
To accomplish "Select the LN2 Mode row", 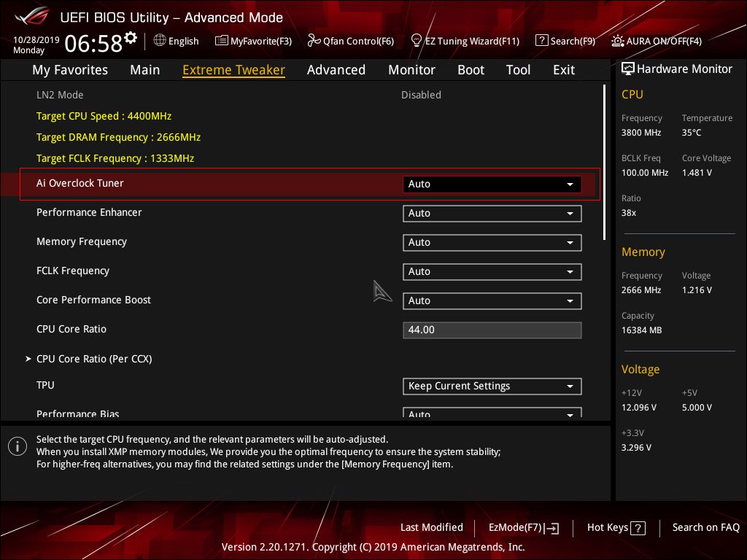I will coord(305,95).
